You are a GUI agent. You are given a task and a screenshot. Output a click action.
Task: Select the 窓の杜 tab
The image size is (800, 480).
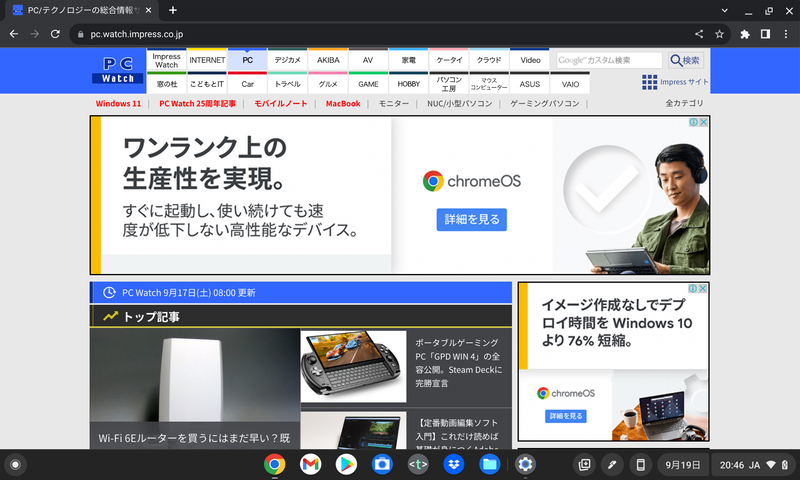(x=166, y=84)
